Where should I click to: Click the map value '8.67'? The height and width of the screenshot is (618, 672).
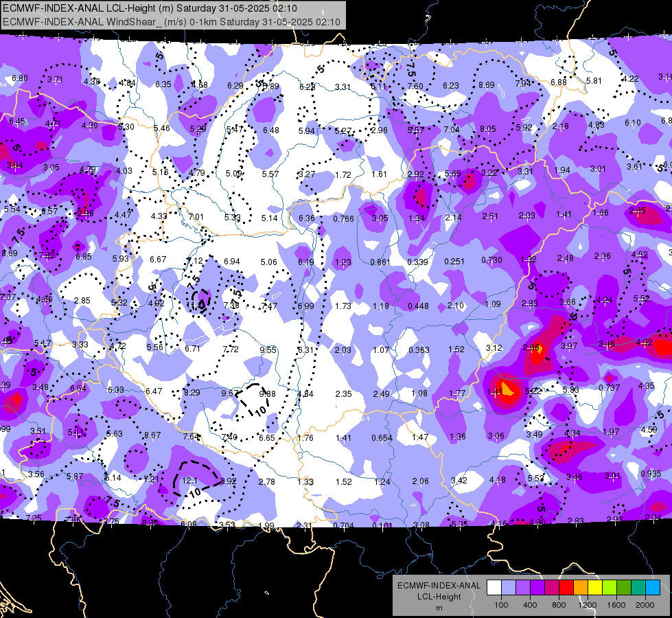point(152,435)
